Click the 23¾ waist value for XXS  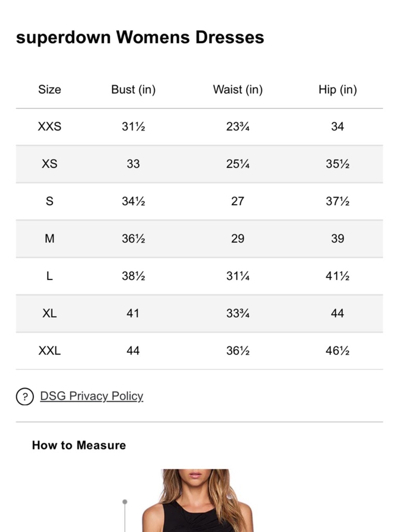[238, 127]
